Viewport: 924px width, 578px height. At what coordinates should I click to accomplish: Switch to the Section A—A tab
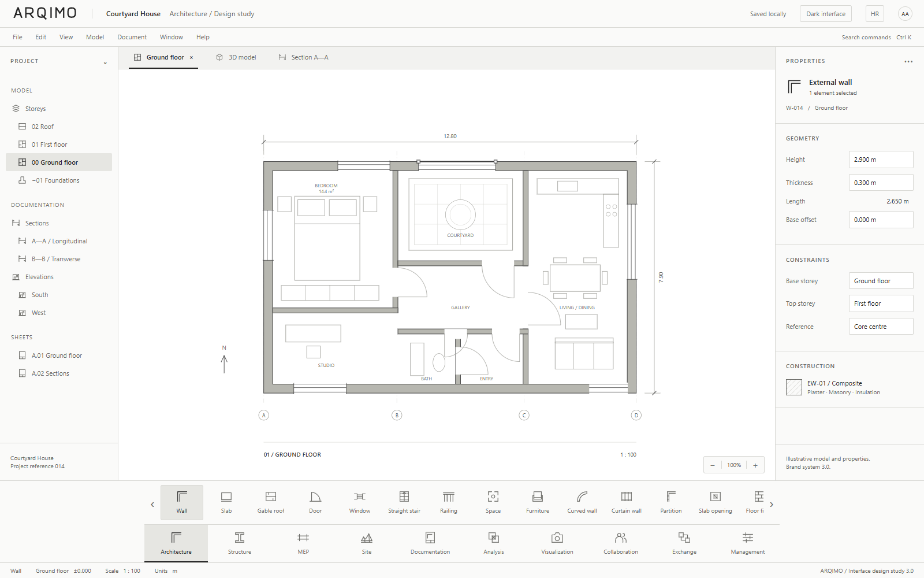303,57
